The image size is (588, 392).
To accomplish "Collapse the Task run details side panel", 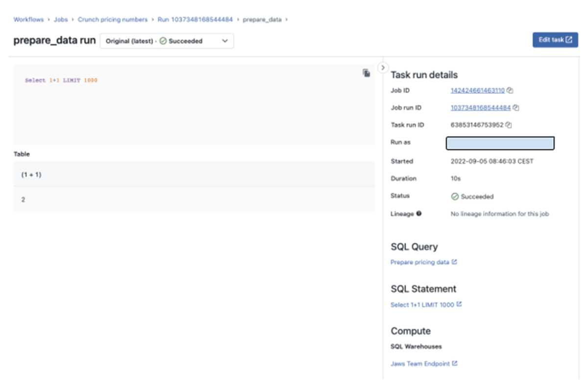I will [x=383, y=68].
